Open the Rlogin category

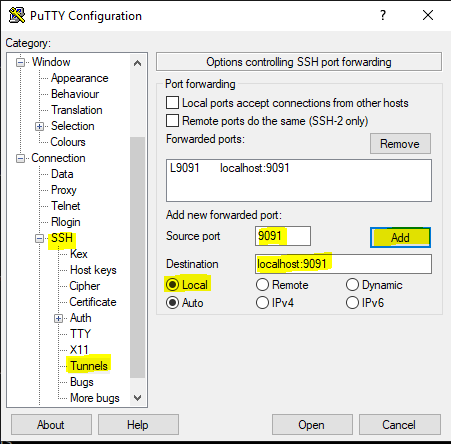tap(66, 222)
